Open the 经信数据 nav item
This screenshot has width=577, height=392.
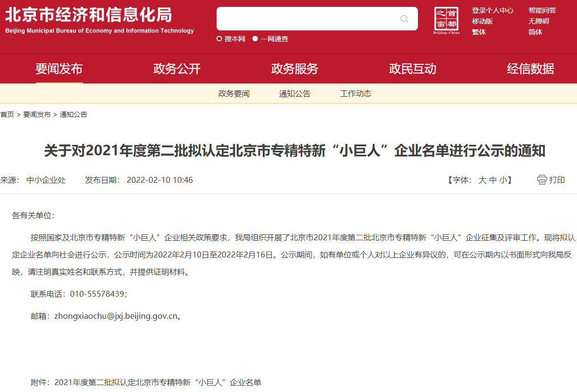[x=530, y=69]
